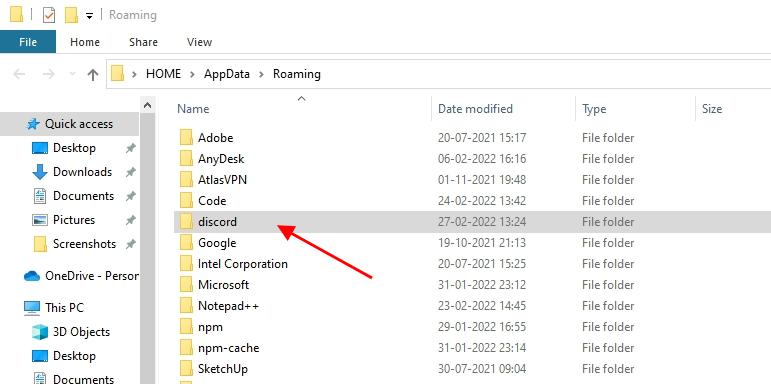Go back with the Back arrow
The width and height of the screenshot is (771, 384).
tap(19, 74)
